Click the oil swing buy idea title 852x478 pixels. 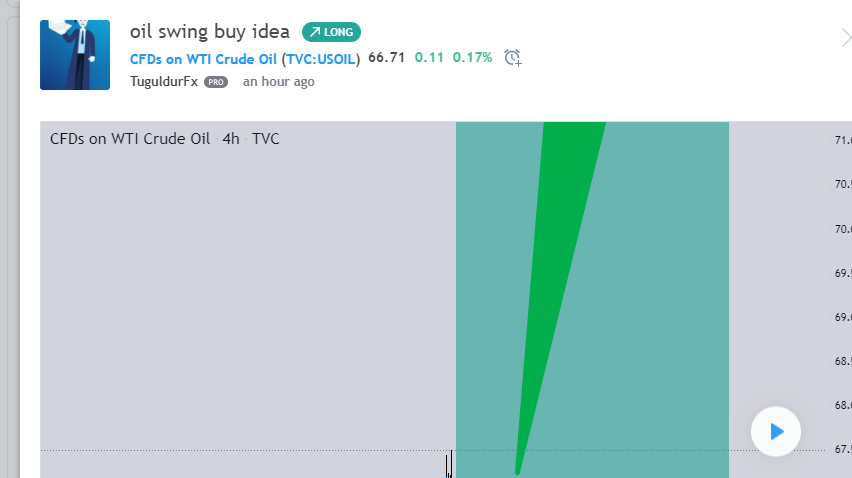click(x=210, y=32)
